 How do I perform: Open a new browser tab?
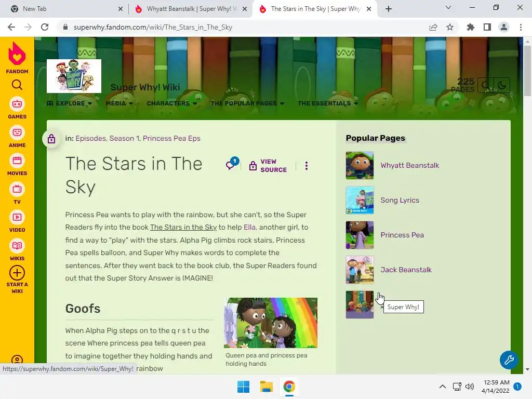[389, 9]
